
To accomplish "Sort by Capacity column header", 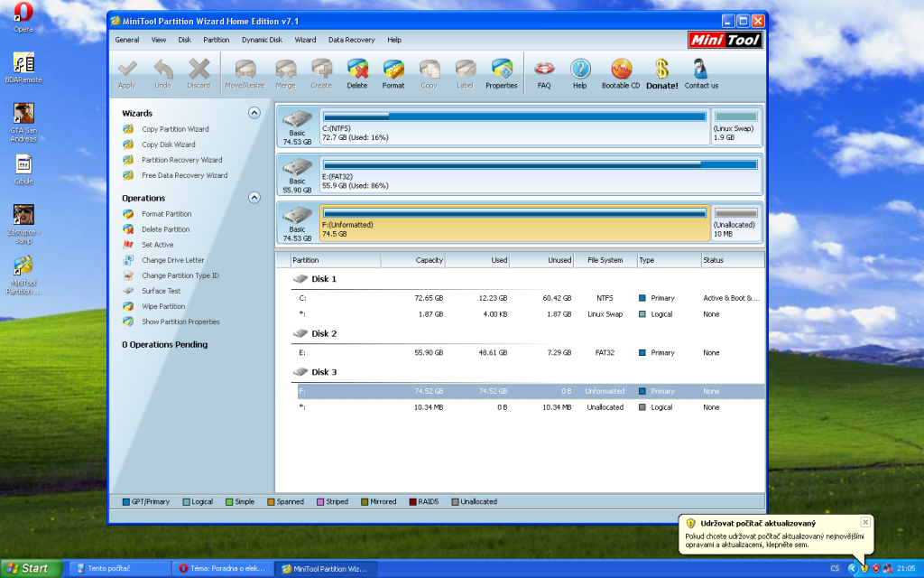I will [413, 260].
